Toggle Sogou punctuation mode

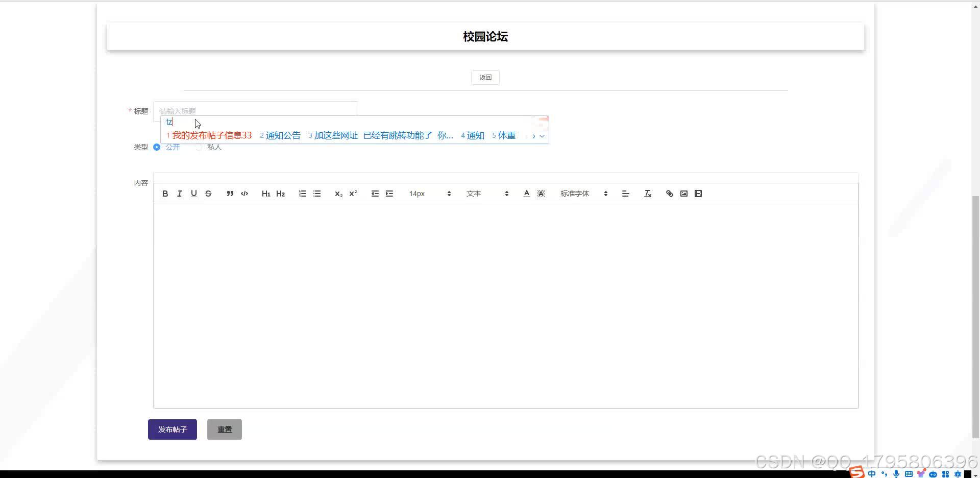[884, 474]
